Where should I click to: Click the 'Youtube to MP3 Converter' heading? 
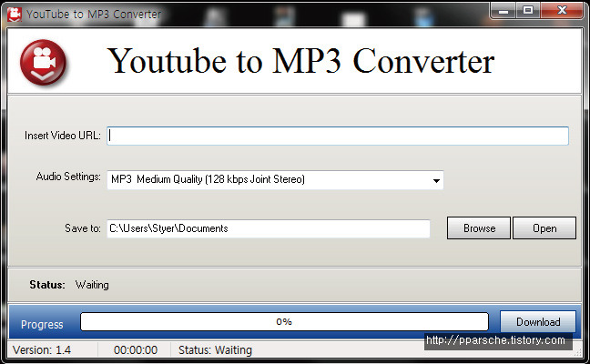(300, 61)
